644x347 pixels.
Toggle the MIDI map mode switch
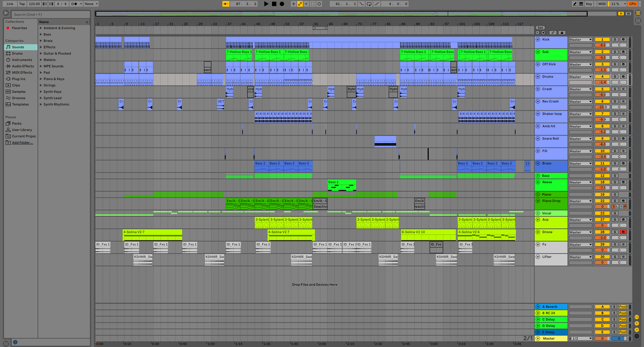(x=602, y=4)
